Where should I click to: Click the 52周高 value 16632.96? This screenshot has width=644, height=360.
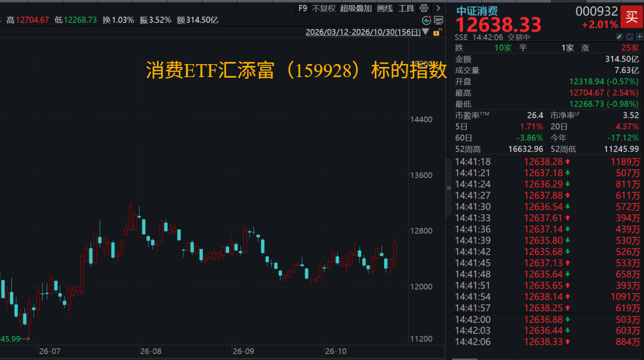[526, 149]
